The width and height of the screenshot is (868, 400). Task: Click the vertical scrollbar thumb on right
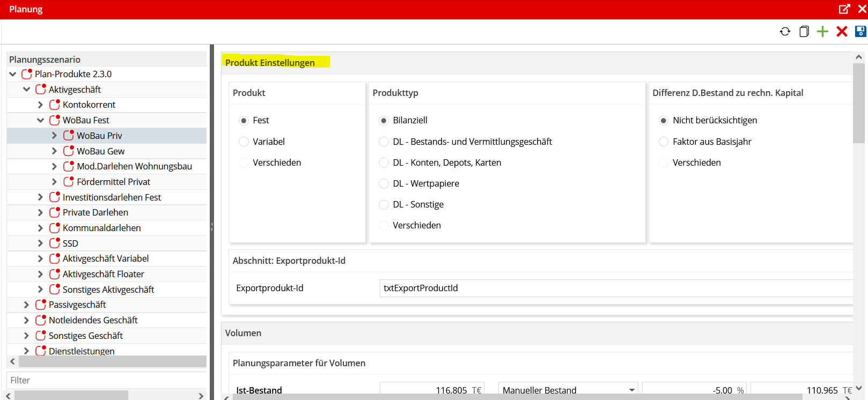tap(858, 102)
